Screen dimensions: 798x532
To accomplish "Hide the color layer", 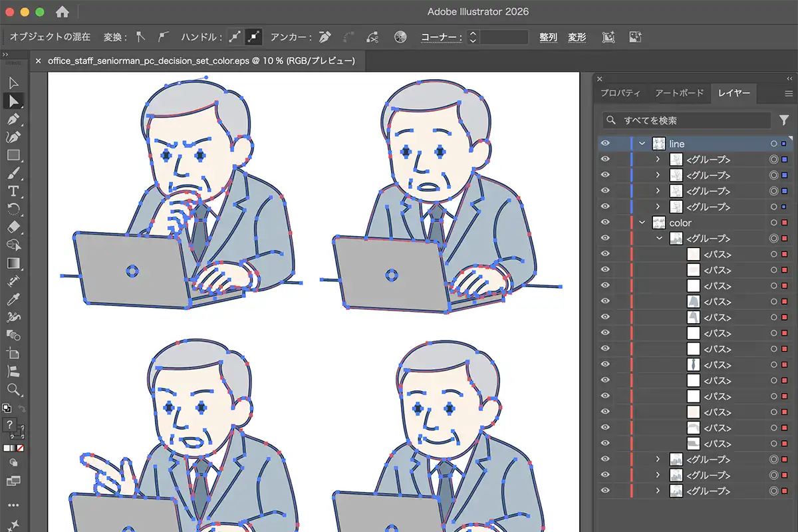I will pyautogui.click(x=604, y=222).
